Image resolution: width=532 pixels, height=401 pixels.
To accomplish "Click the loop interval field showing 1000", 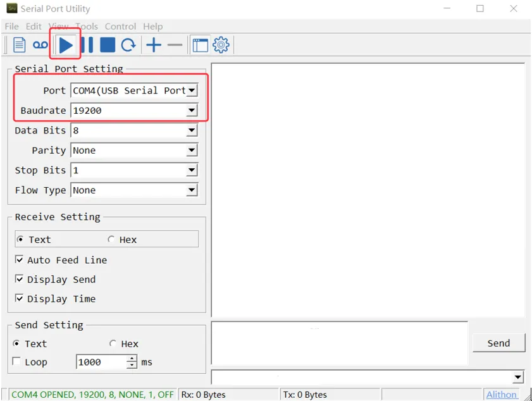I will 101,362.
